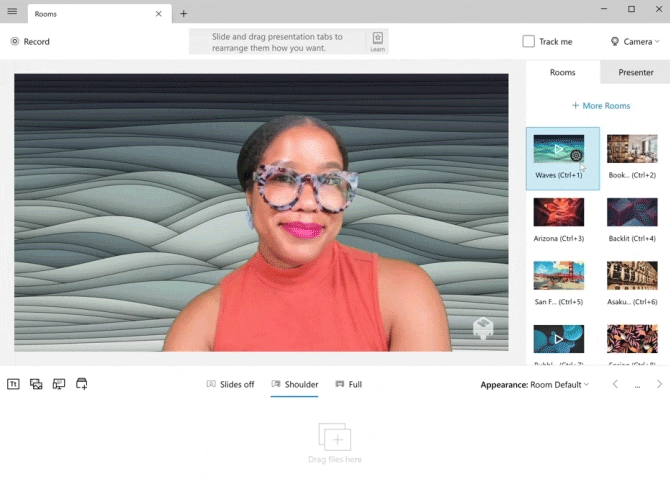The height and width of the screenshot is (490, 670).
Task: Click the Rooms tab title
Action: pos(46,14)
